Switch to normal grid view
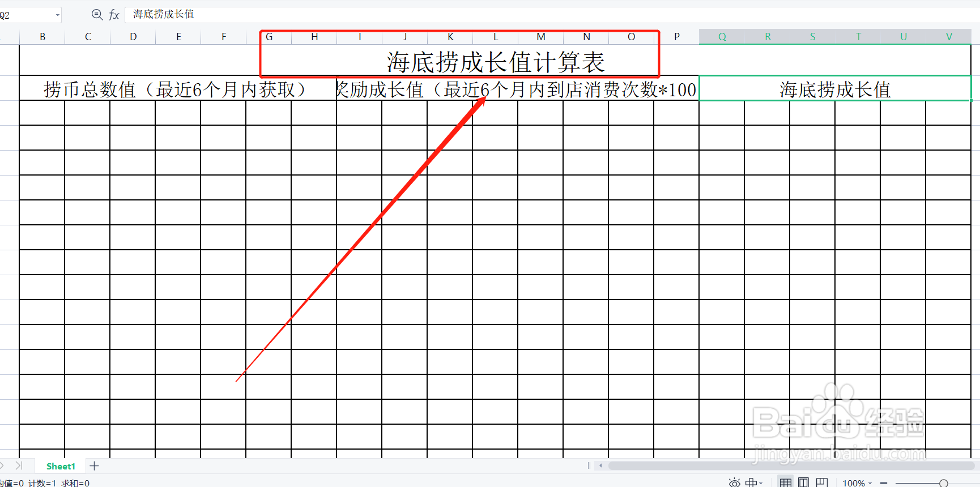The image size is (980, 487). point(785,482)
